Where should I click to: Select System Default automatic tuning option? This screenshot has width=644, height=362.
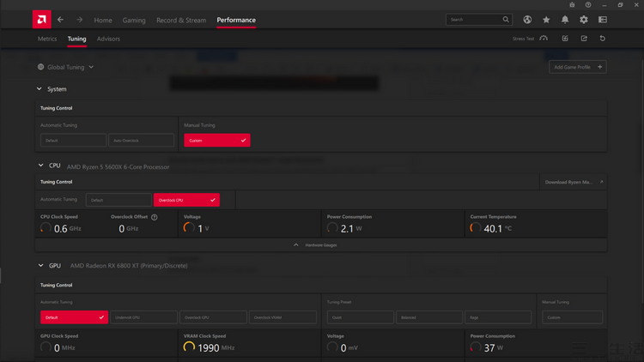point(73,141)
